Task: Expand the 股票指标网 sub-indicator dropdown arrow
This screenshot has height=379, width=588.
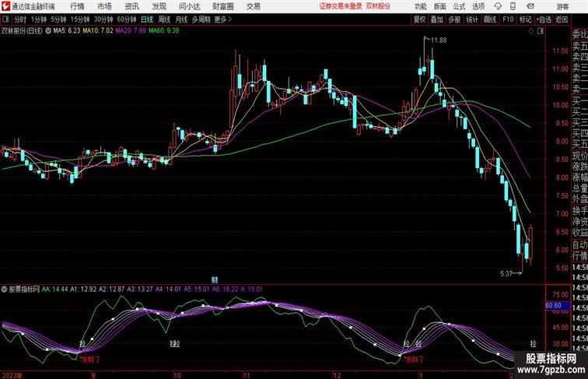Action: 5,290
